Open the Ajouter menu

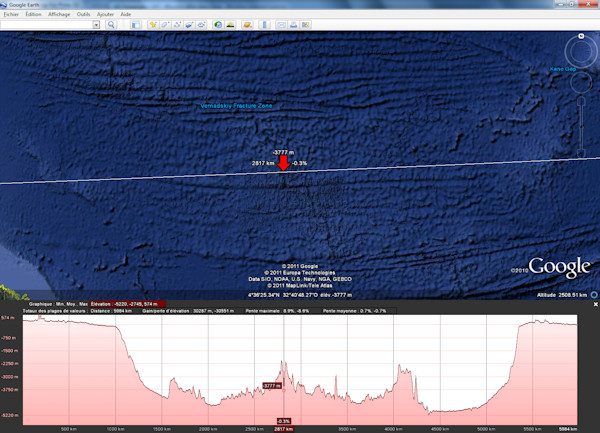point(105,14)
